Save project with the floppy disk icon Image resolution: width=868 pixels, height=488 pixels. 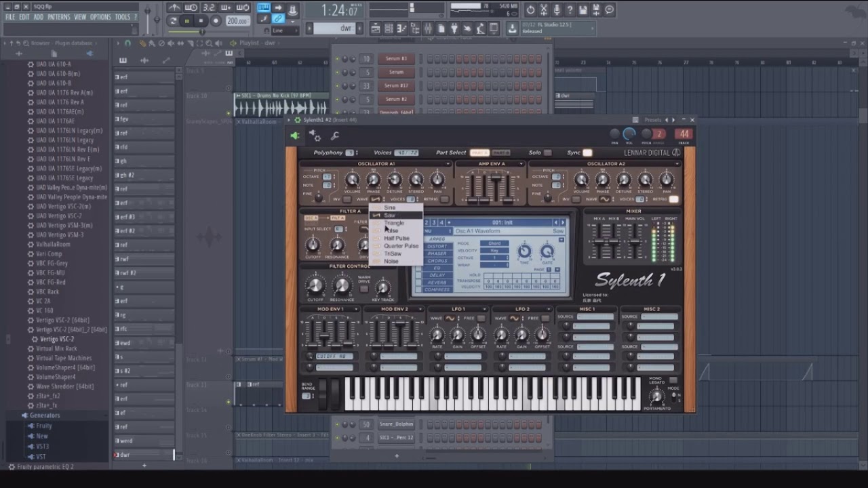click(x=583, y=9)
